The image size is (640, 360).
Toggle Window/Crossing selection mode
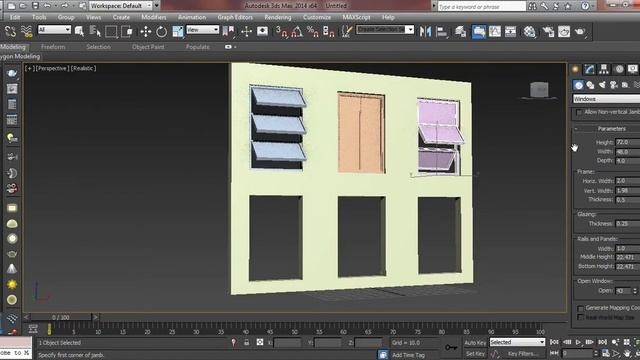[127, 31]
